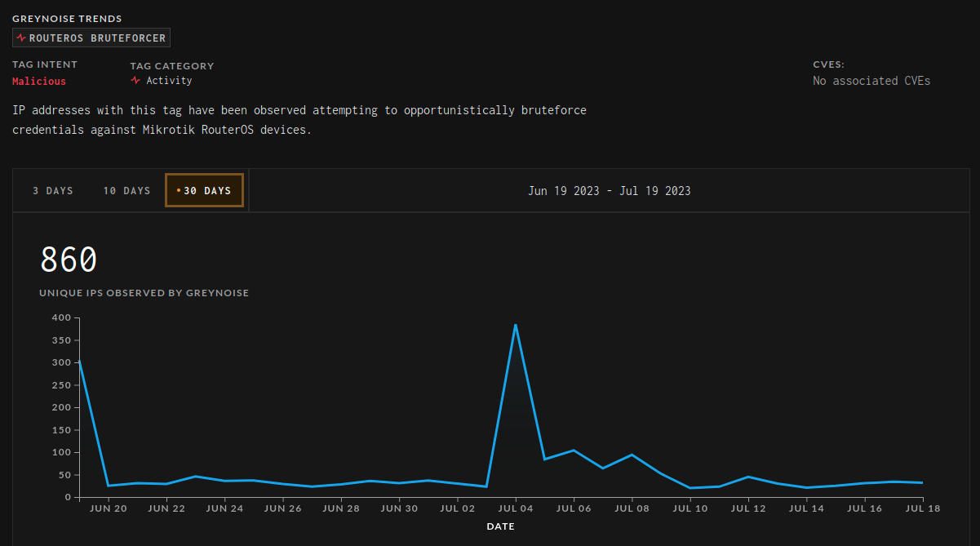Click the 400 y-axis tick label
This screenshot has height=546, width=980.
tap(63, 317)
